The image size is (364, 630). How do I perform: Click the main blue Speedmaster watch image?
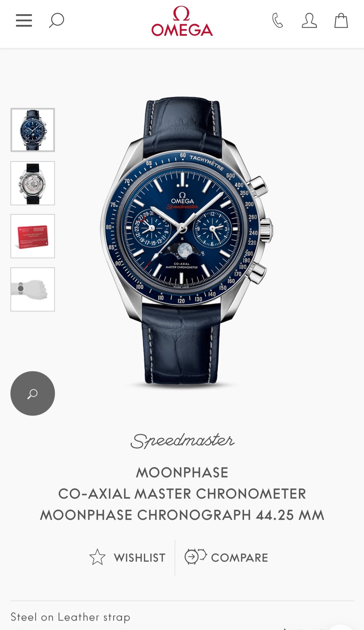186,241
